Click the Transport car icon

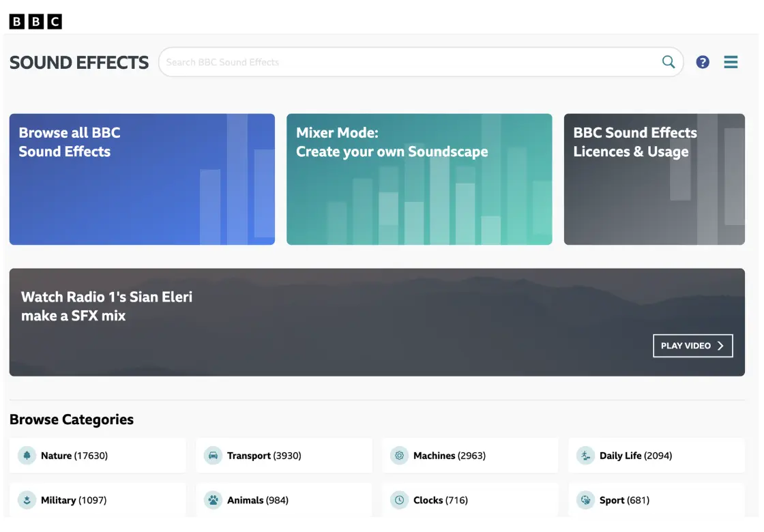click(213, 456)
